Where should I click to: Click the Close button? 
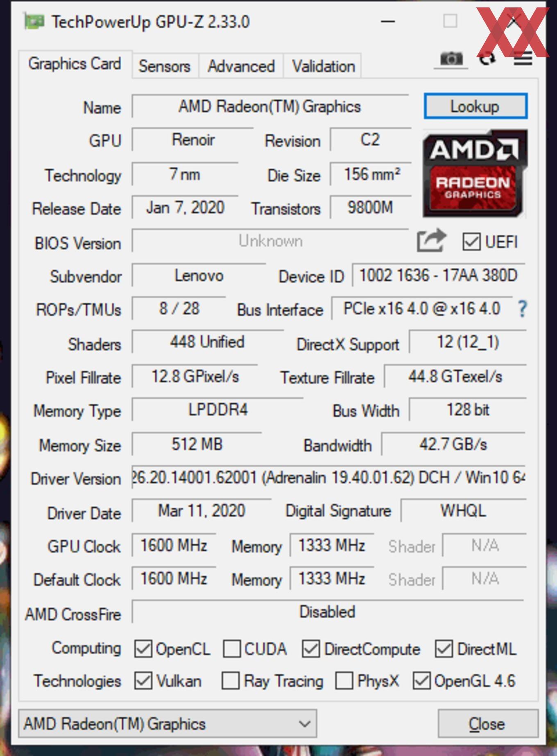488,724
